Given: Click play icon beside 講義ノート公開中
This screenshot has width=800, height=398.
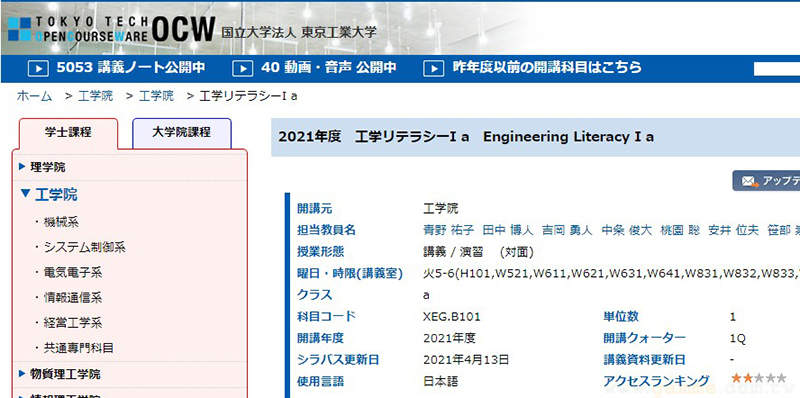Looking at the screenshot, I should pos(38,68).
